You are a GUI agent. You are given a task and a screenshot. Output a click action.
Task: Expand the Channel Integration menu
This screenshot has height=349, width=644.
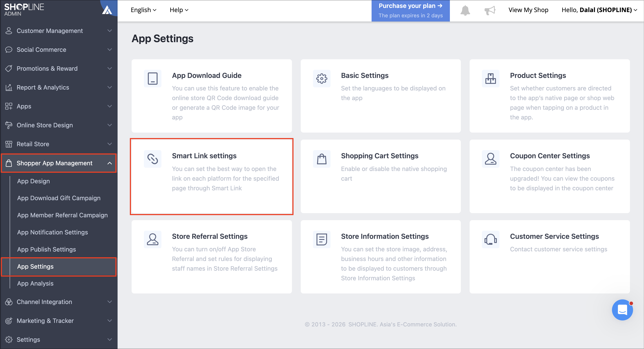coord(59,302)
